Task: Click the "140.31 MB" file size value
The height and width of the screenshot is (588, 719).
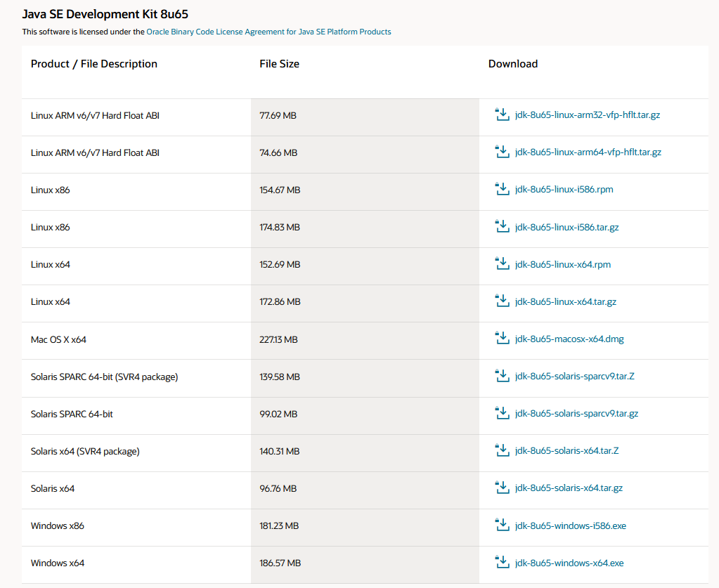Action: [280, 452]
